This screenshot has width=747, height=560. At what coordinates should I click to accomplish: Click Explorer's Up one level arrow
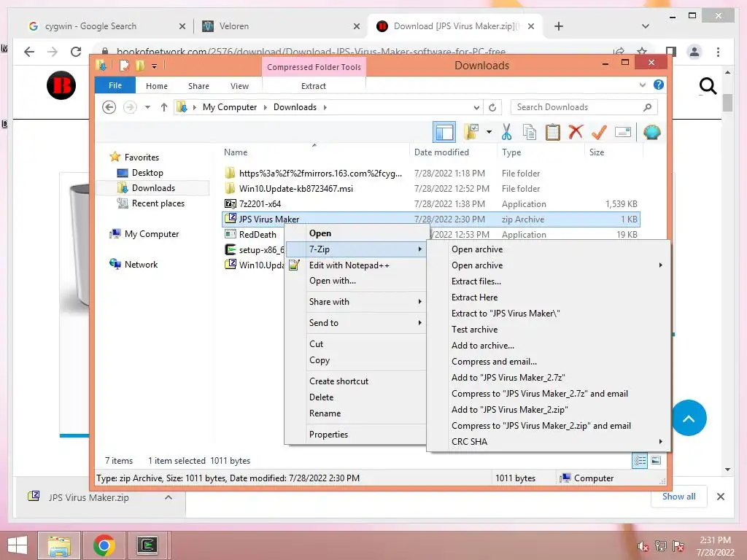[x=164, y=107]
